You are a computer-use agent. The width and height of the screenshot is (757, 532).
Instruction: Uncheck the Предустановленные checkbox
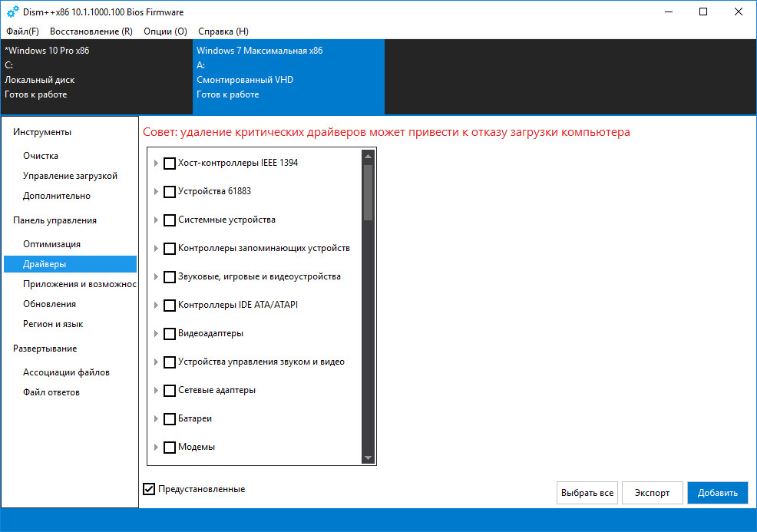149,489
